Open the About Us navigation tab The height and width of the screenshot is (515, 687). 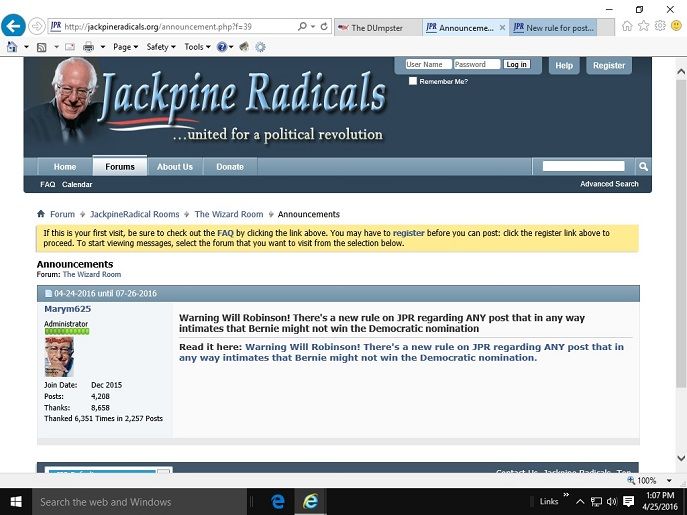175,167
